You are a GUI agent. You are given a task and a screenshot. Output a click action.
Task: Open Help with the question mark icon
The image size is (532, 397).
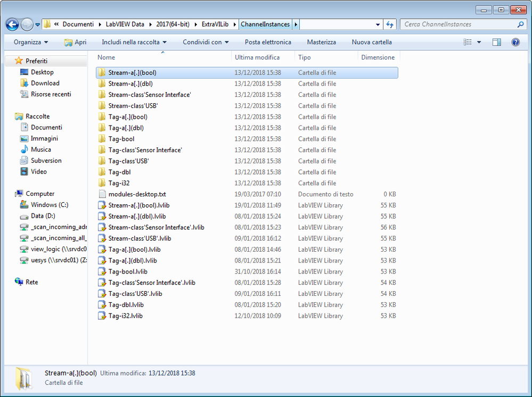(x=515, y=42)
